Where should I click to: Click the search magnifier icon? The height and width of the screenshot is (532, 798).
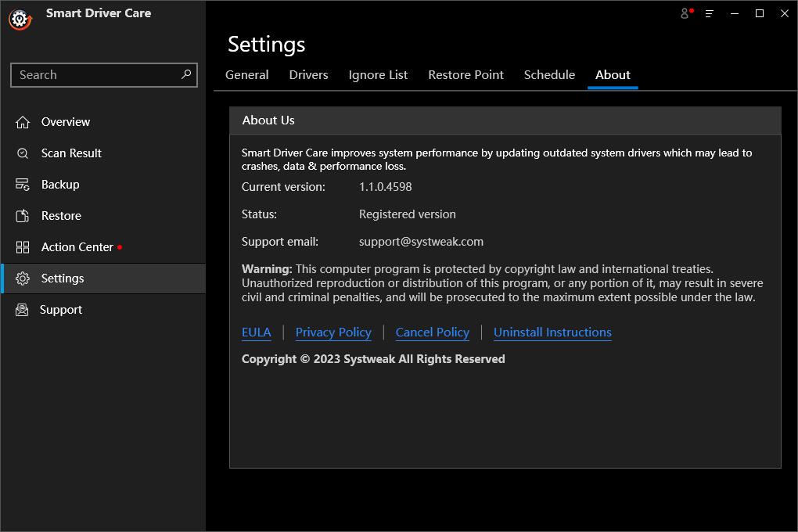(186, 74)
